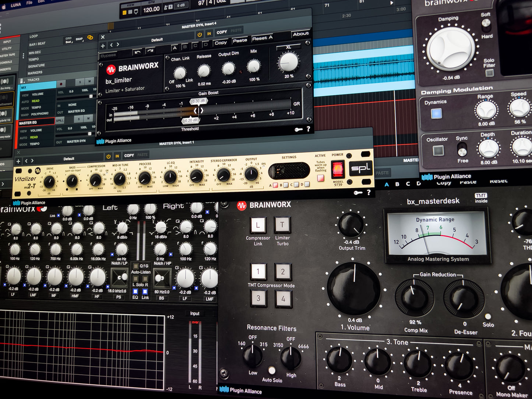
Task: Toggle Compressor Link L button in bx_masterdesk
Action: pyautogui.click(x=258, y=225)
